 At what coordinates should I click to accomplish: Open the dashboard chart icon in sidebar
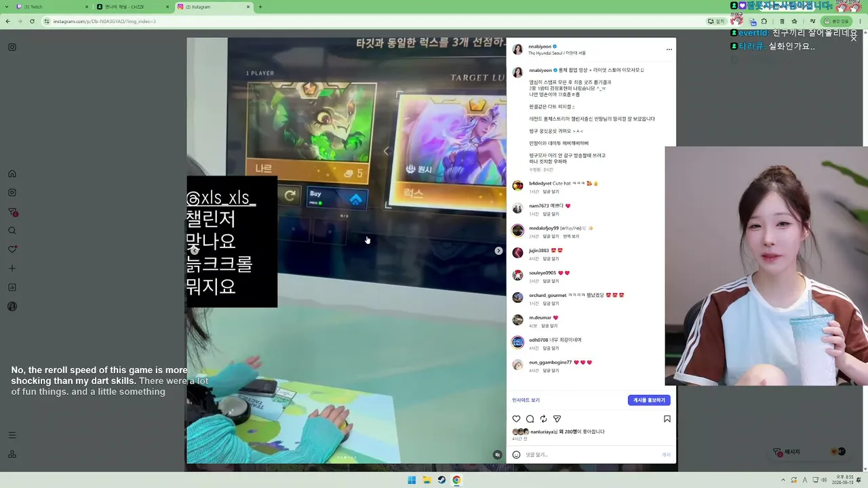click(12, 287)
